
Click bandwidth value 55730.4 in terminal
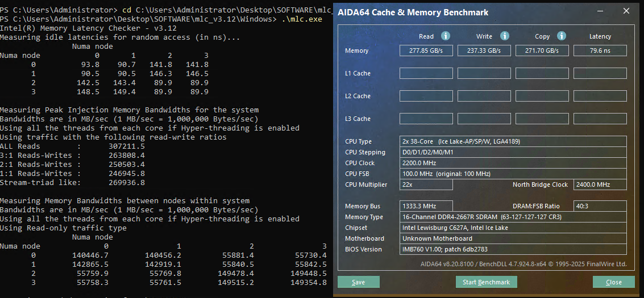coord(311,255)
